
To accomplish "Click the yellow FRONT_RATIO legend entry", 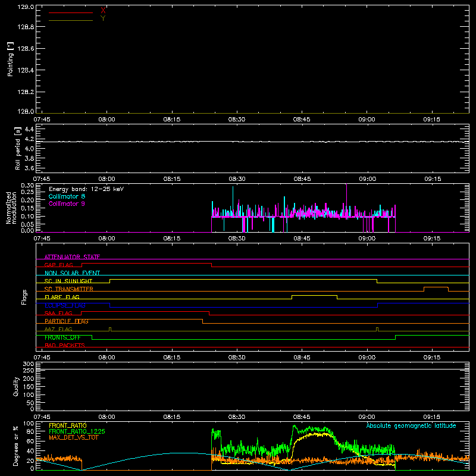I will tap(68, 425).
